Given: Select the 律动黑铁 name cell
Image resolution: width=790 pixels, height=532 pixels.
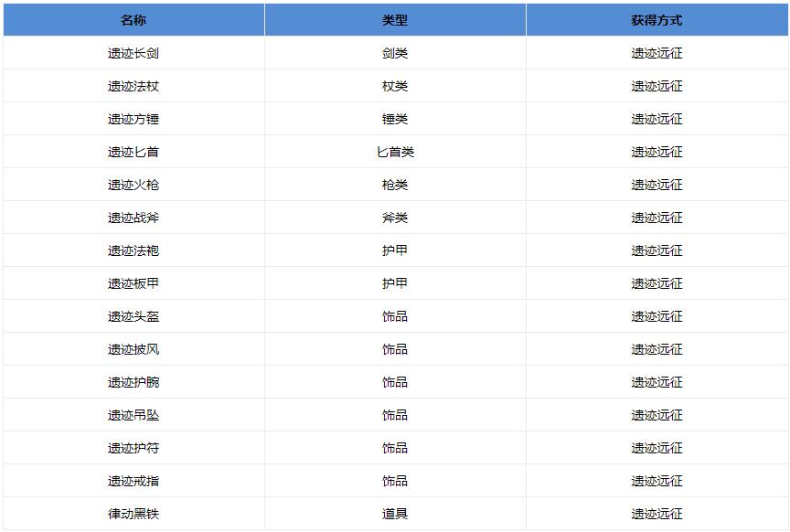Looking at the screenshot, I should [x=133, y=514].
